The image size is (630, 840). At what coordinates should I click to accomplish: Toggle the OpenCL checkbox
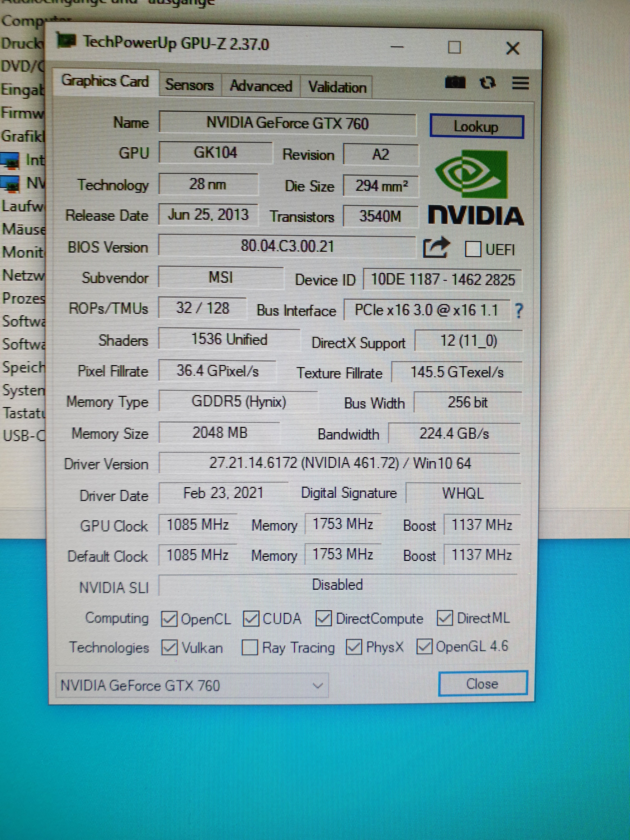point(169,619)
